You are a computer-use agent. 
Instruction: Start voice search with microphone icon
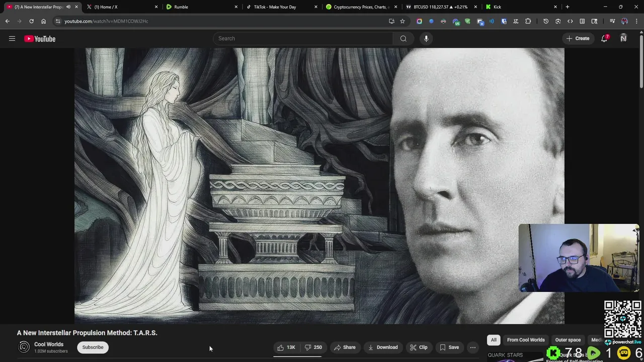[x=426, y=38]
